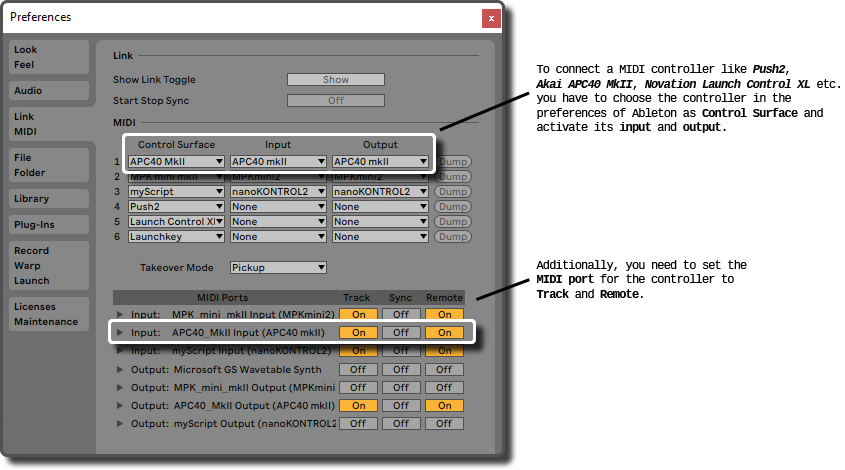The height and width of the screenshot is (470, 845).
Task: Expand APC40_MkII Output port row
Action: 120,405
